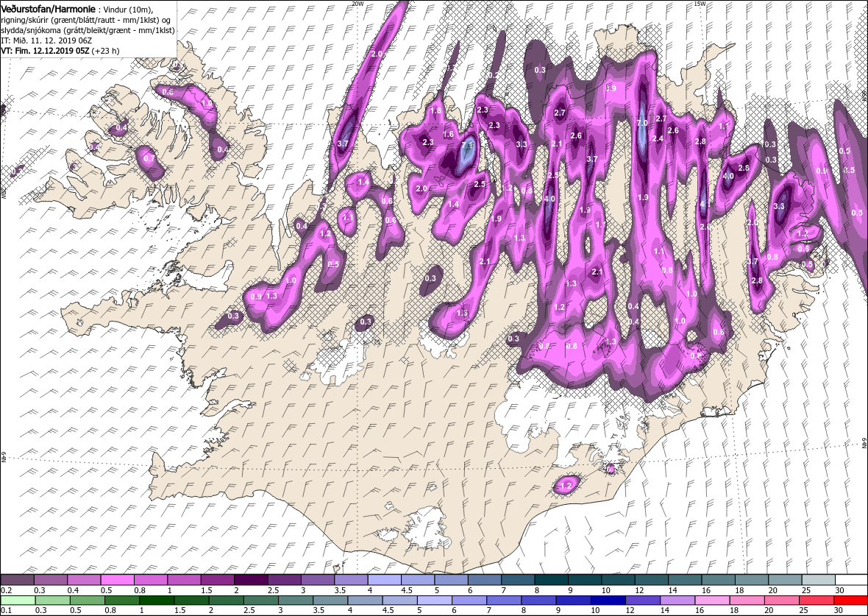Screen dimensions: 868x616
Task: Click the '0.4' label under the upper legend
Action: click(73, 590)
